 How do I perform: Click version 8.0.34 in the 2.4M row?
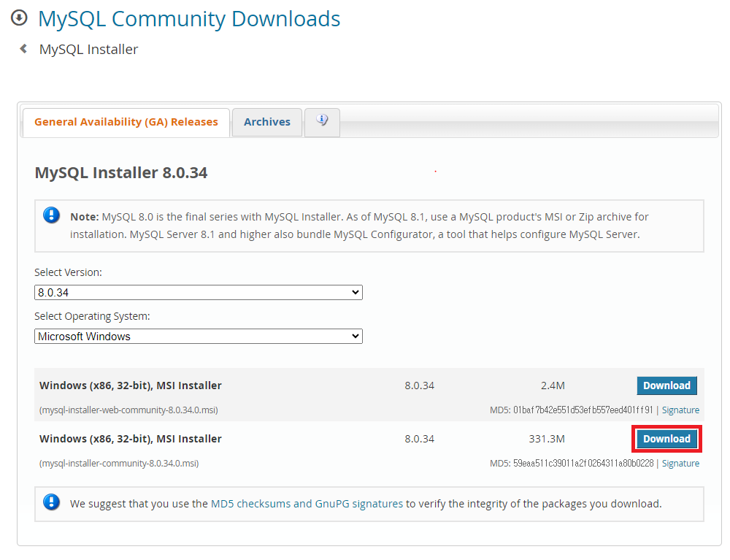coord(419,386)
